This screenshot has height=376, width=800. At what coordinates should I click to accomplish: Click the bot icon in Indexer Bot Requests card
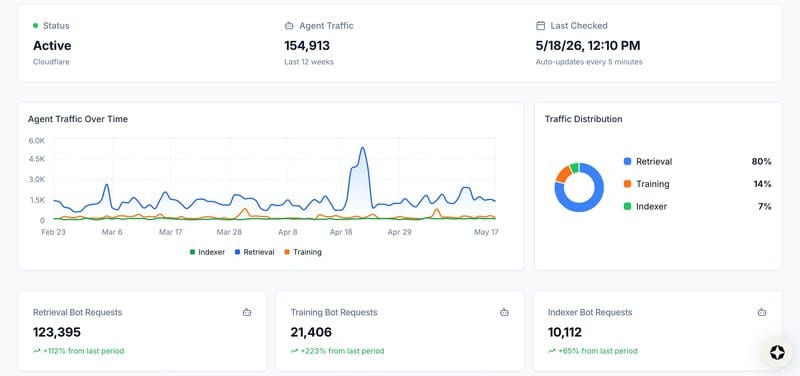point(762,312)
